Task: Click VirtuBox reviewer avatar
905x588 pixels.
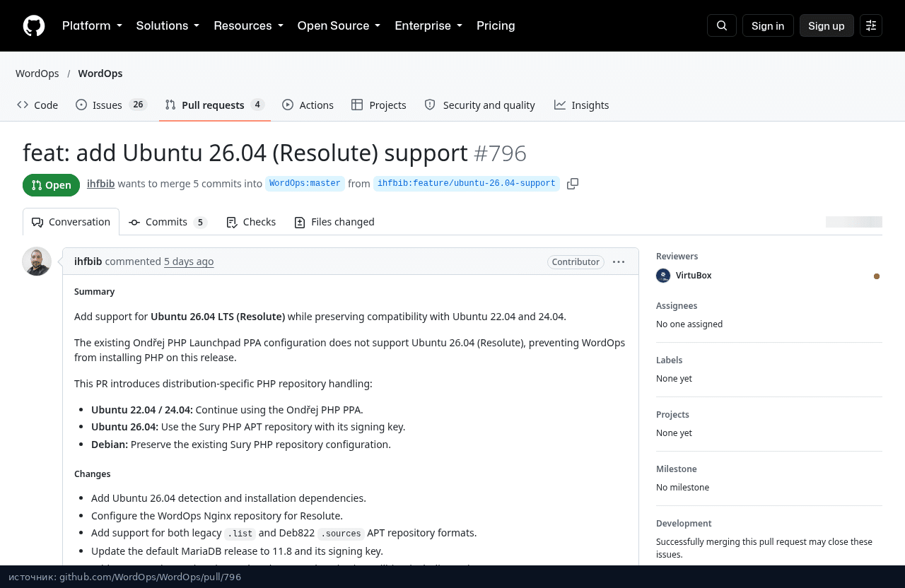Action: coord(663,276)
